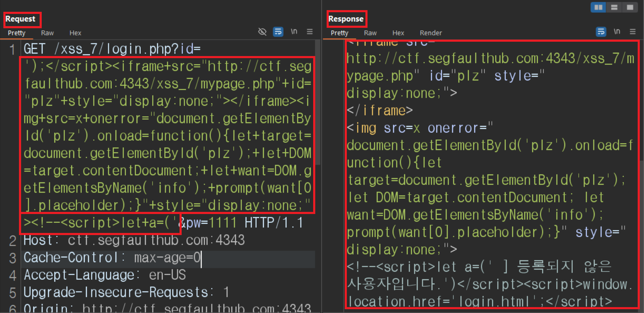
Task: Open the Response Render tab
Action: pos(431,33)
